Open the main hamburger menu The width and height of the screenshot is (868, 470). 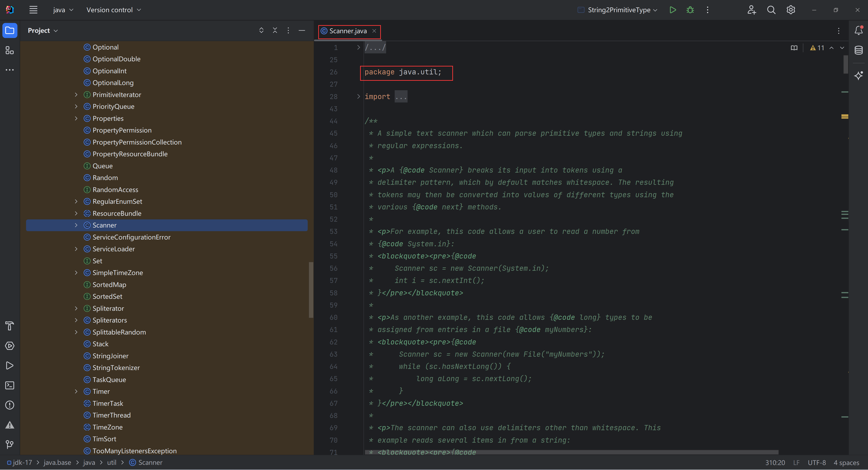(x=33, y=10)
